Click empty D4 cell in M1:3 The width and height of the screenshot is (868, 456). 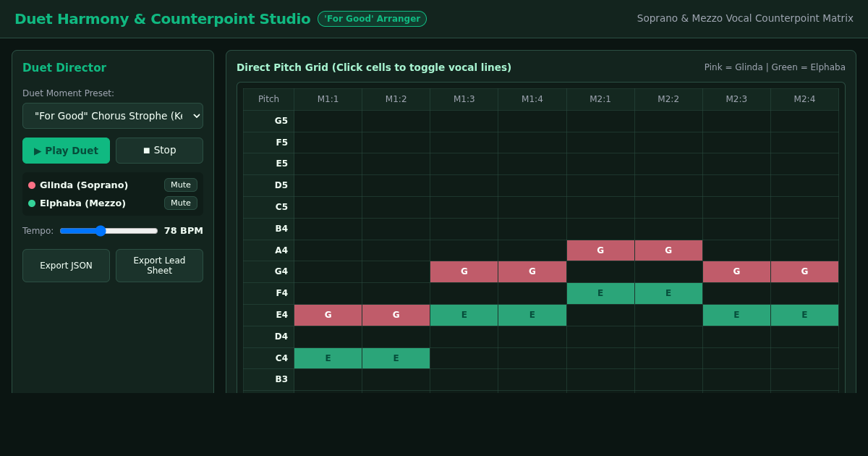point(464,337)
